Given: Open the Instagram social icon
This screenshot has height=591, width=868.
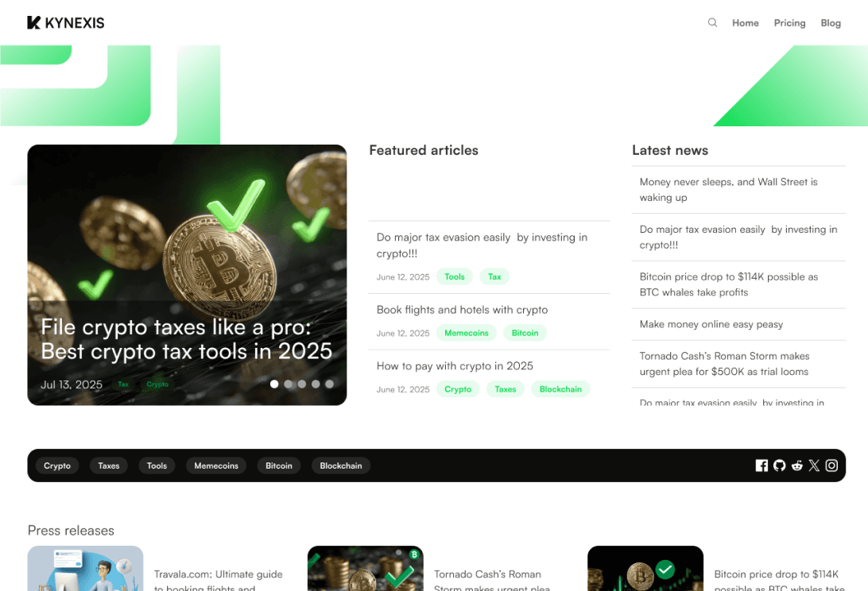Looking at the screenshot, I should tap(831, 465).
